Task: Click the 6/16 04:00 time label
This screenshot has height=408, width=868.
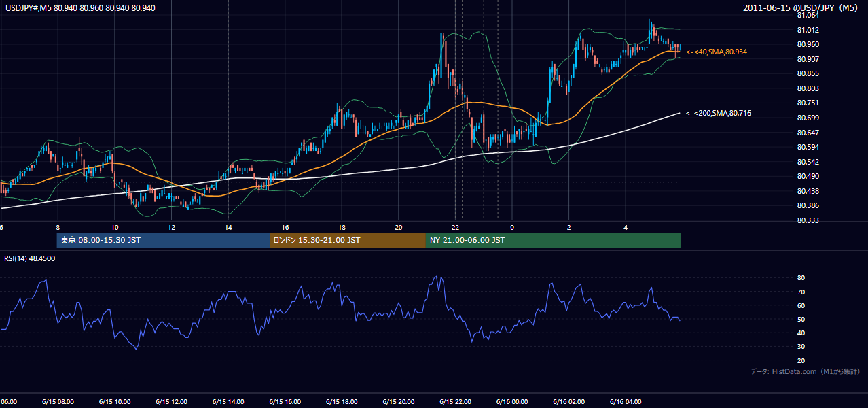Action: tap(626, 401)
